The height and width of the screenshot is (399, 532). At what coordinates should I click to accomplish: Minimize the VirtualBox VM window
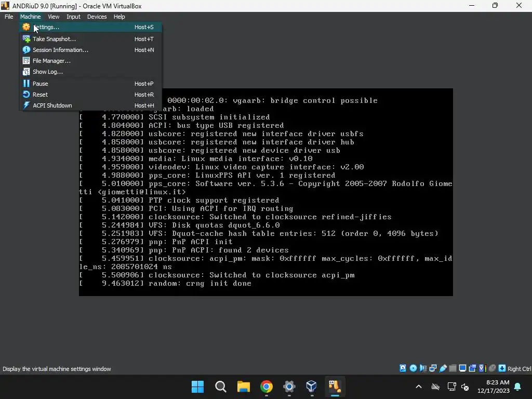tap(472, 6)
